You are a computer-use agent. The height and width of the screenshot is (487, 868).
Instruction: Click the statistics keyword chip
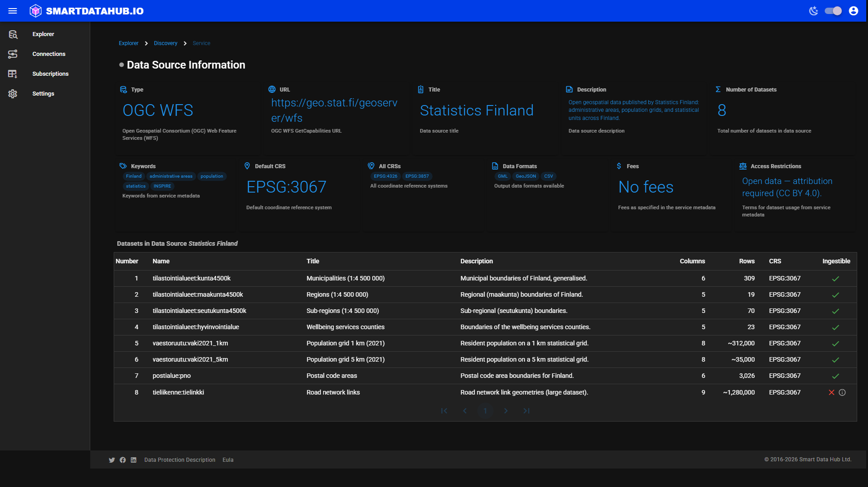[x=136, y=186]
